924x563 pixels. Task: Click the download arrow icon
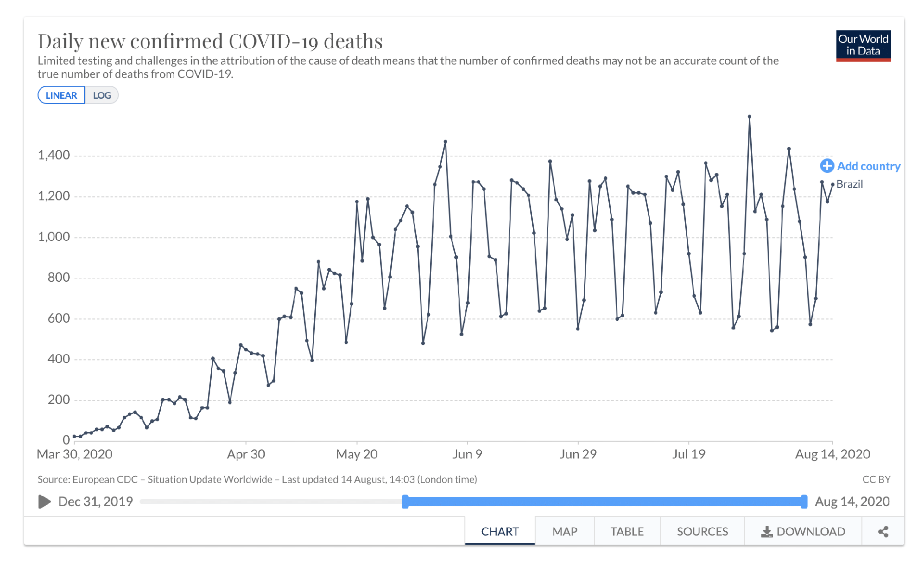pyautogui.click(x=767, y=532)
